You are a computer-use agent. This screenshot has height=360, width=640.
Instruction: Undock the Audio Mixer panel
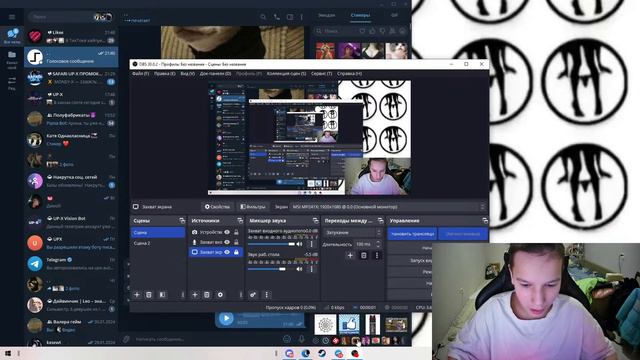316,220
